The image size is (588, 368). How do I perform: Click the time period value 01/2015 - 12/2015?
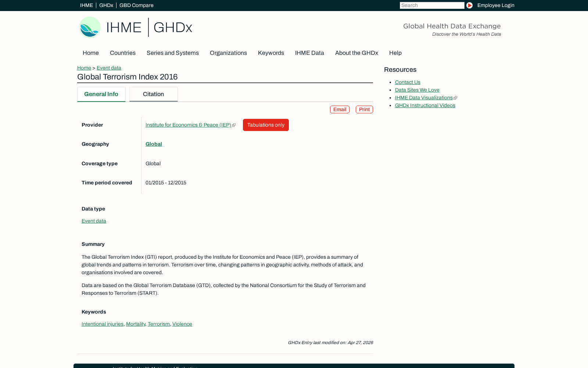[x=166, y=183]
